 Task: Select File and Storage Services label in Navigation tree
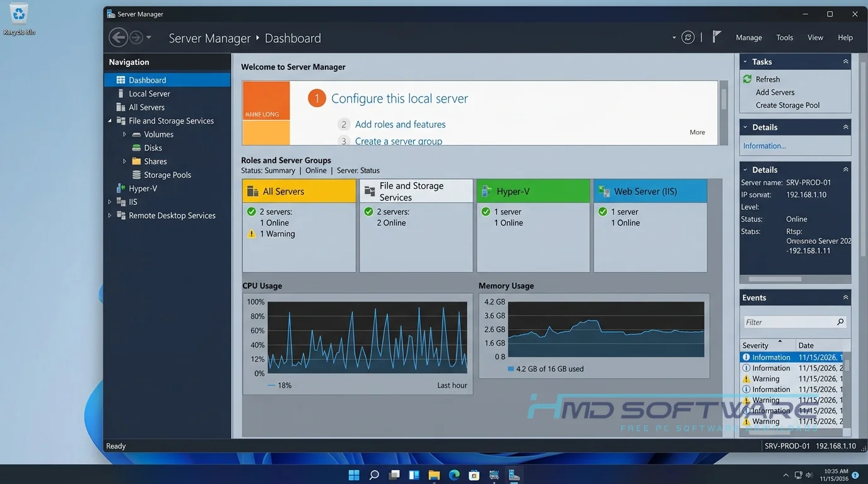click(171, 120)
